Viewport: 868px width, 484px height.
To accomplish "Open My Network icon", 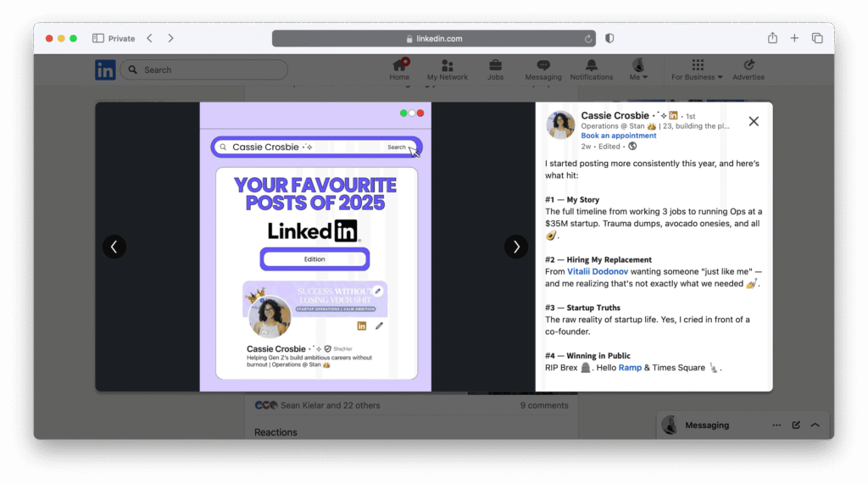I will tap(447, 66).
